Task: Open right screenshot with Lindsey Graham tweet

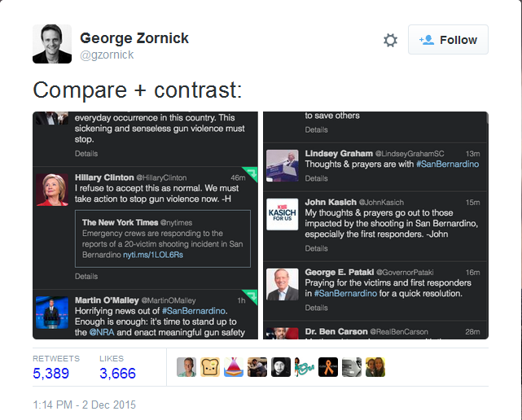Action: [375, 225]
